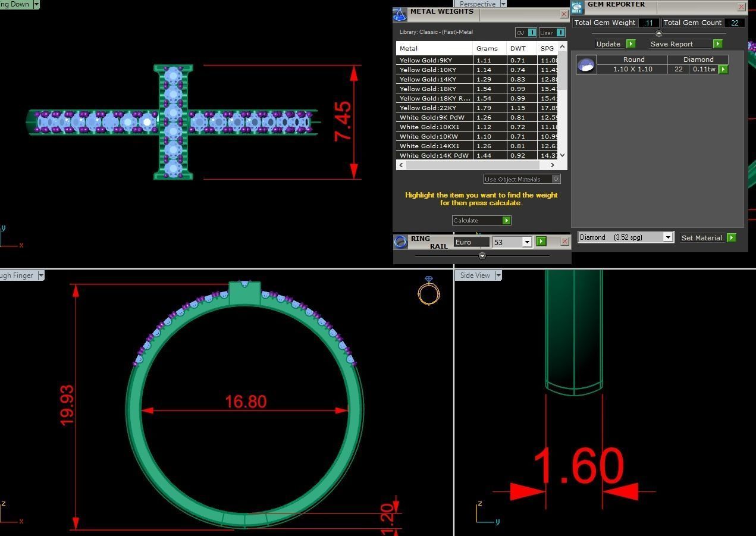Screen dimensions: 756x536
Task: Select the Yellow Gold:14KY row
Action: pyautogui.click(x=478, y=80)
